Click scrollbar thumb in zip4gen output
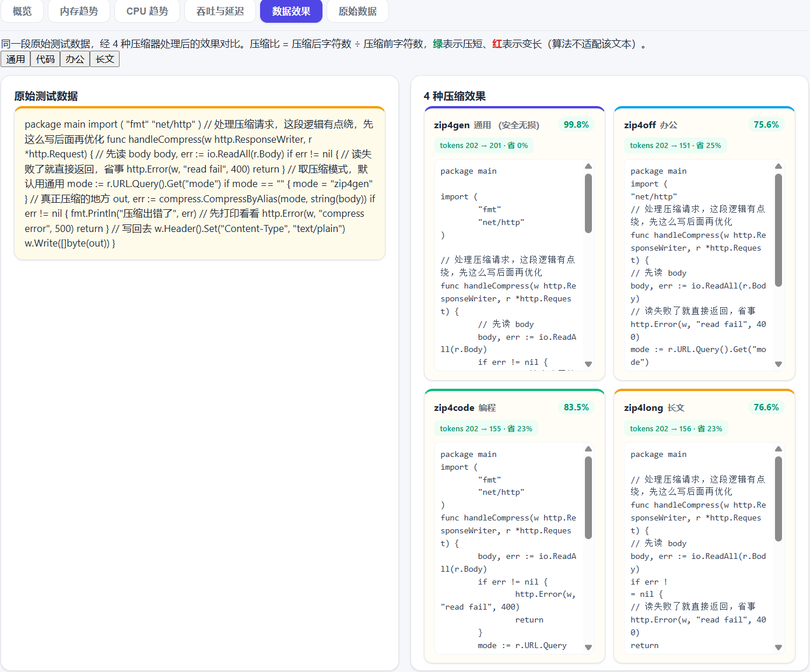This screenshot has height=672, width=810. coord(588,203)
